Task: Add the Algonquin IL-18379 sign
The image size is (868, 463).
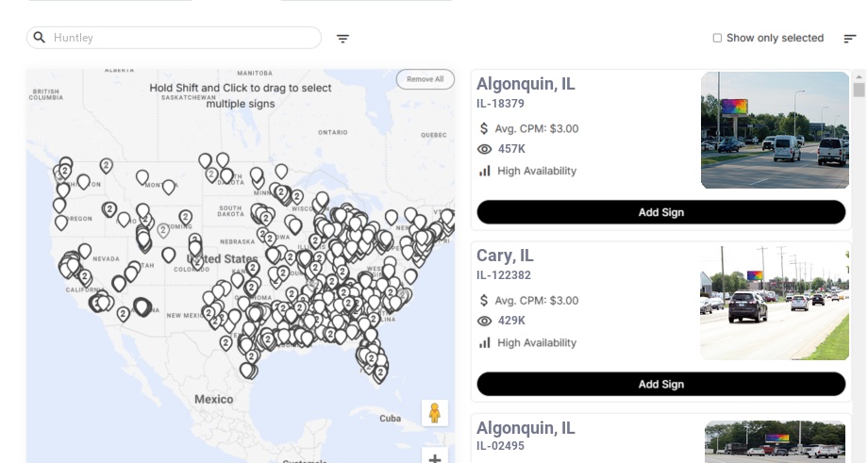Action: pyautogui.click(x=660, y=212)
